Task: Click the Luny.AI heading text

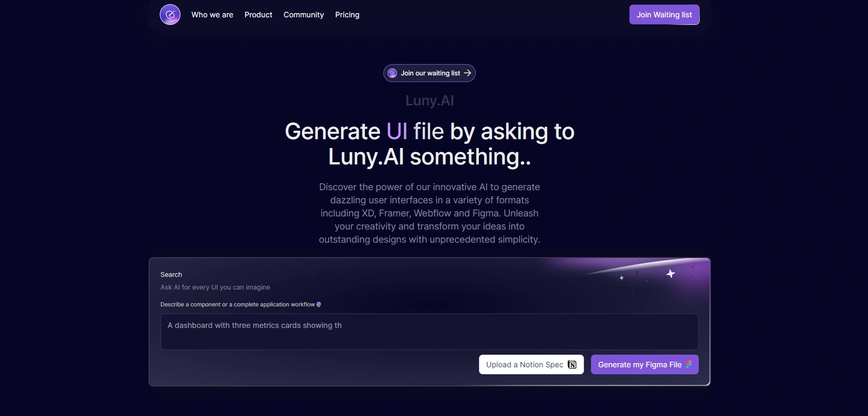Action: (x=429, y=100)
